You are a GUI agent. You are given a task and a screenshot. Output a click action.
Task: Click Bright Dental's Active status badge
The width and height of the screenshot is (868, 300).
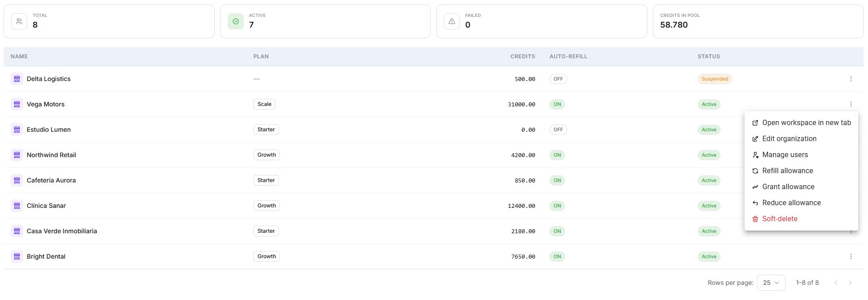(x=709, y=256)
